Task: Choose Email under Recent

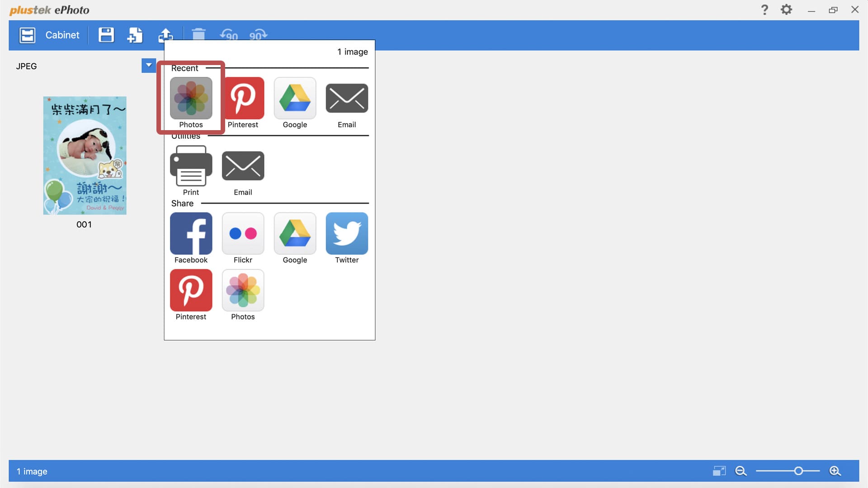Action: point(347,105)
